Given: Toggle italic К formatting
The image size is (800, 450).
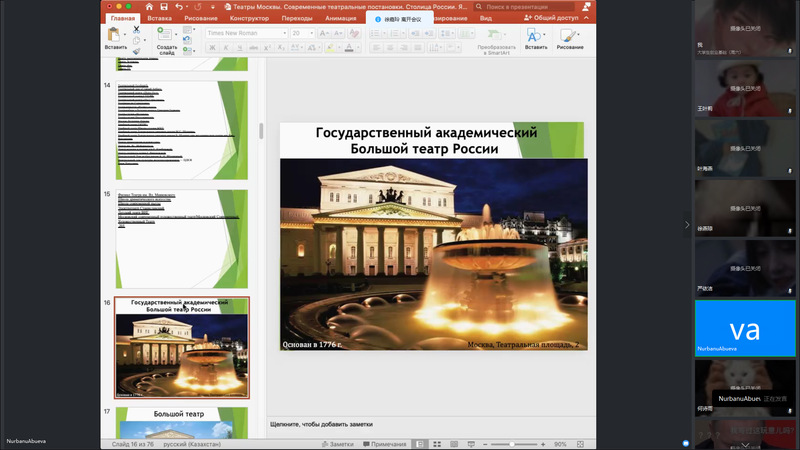Looking at the screenshot, I should [x=226, y=47].
